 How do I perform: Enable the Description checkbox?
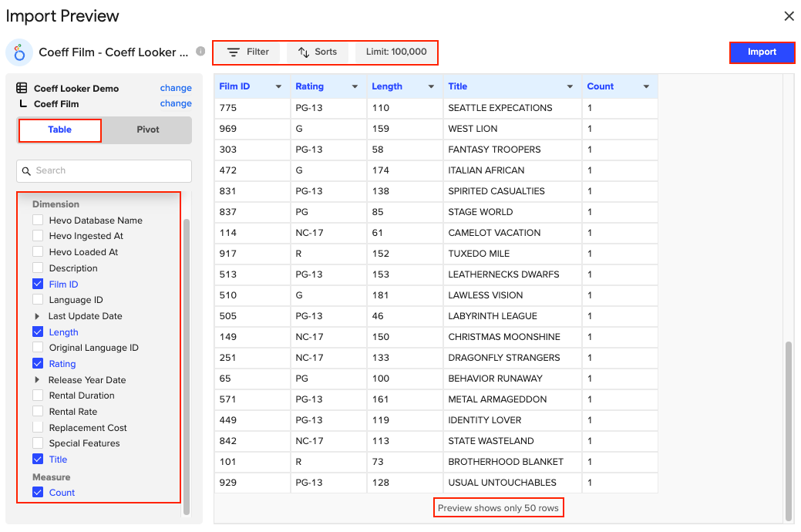(38, 268)
